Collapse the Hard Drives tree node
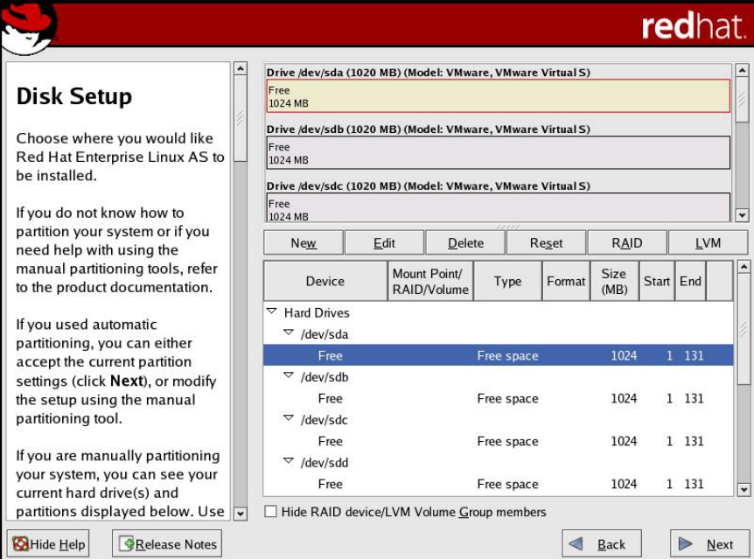Screen dimensions: 754x560 [x=271, y=312]
